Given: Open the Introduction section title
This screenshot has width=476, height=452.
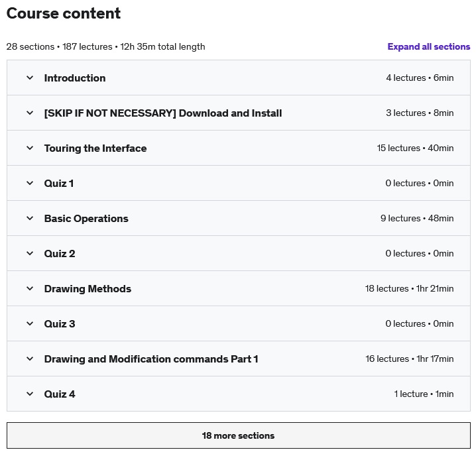Looking at the screenshot, I should [x=75, y=78].
